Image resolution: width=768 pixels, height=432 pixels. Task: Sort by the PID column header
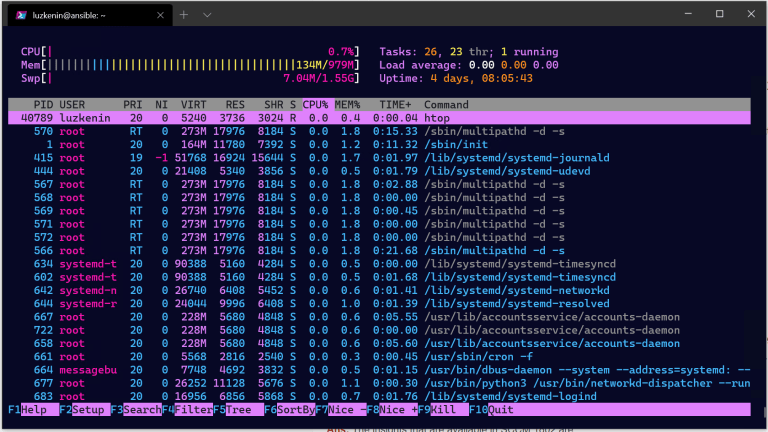43,105
